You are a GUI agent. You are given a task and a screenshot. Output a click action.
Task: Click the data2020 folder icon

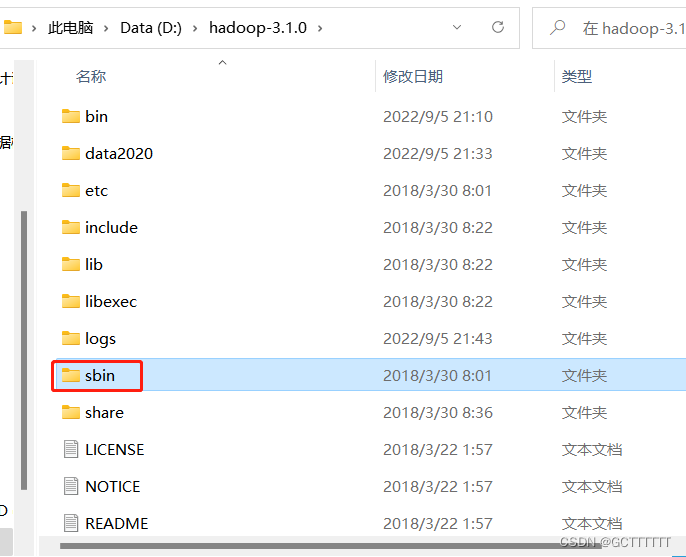(70, 154)
